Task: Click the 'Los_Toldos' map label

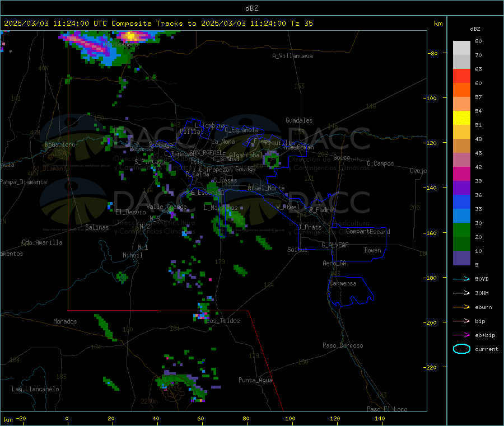Action: [223, 321]
